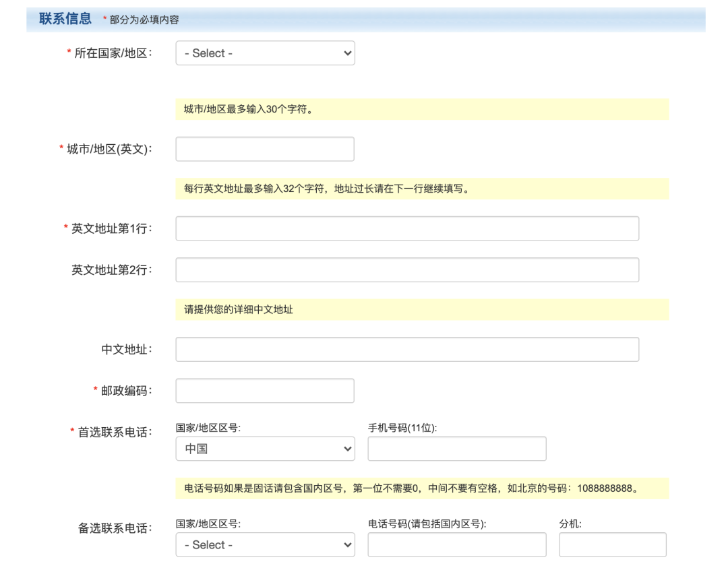Click the 城市/地区最多输入30个字符 hint banner

point(422,109)
